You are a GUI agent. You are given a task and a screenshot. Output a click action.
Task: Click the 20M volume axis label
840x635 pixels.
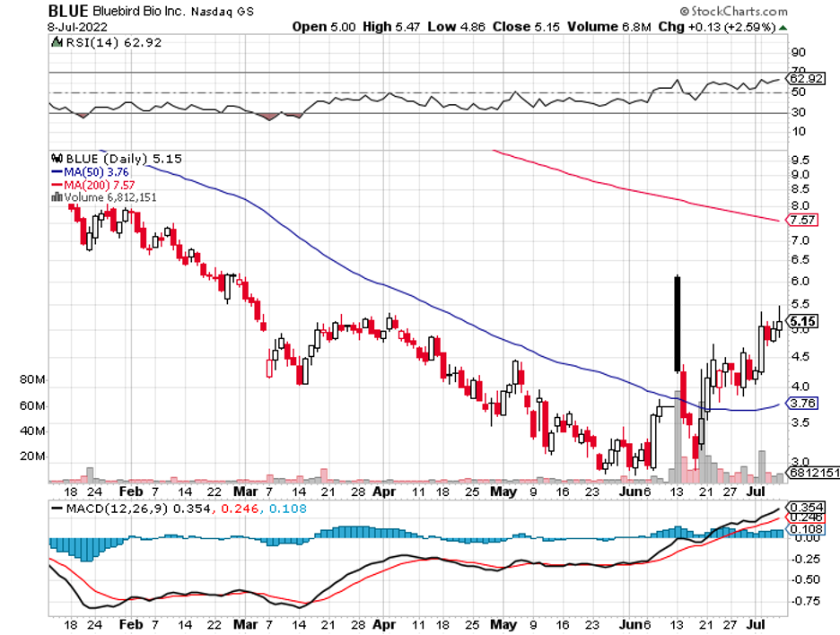coord(32,457)
